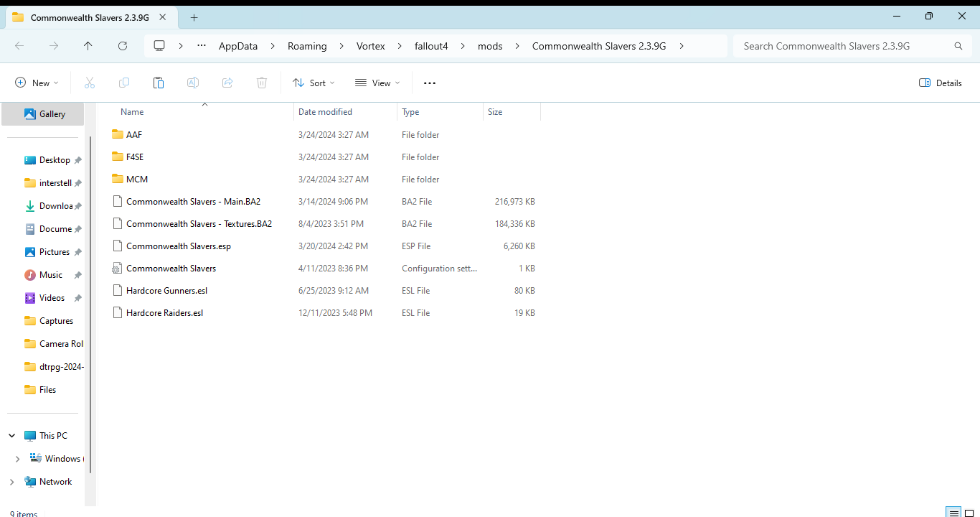Click the Forward navigation arrow
Viewport: 980px width, 517px height.
(54, 46)
